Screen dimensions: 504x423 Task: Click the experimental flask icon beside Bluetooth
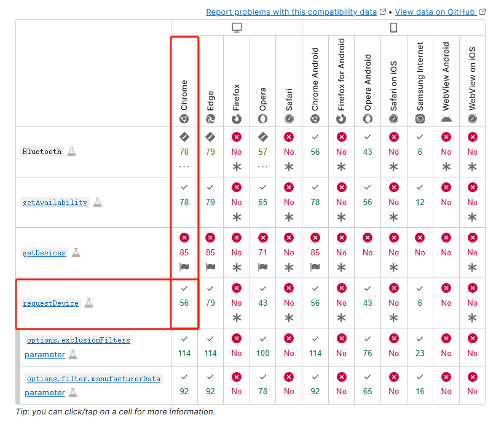click(x=71, y=150)
